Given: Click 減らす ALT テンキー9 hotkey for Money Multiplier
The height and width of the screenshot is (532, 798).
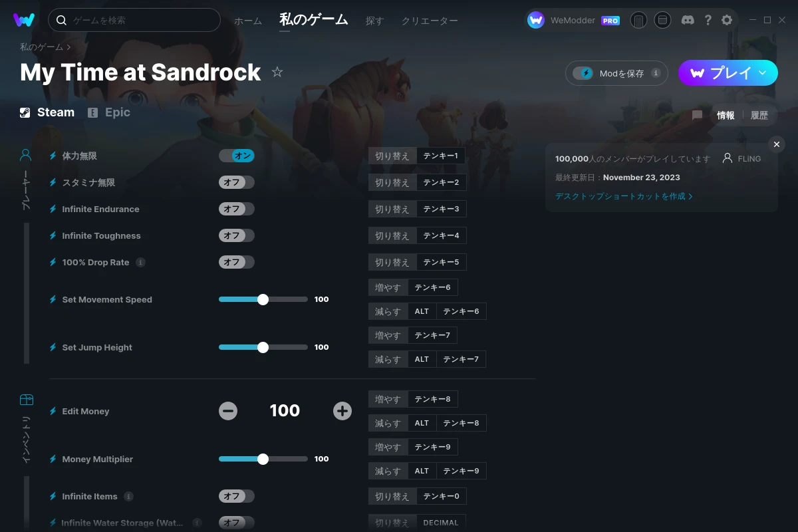Looking at the screenshot, I should [x=427, y=471].
